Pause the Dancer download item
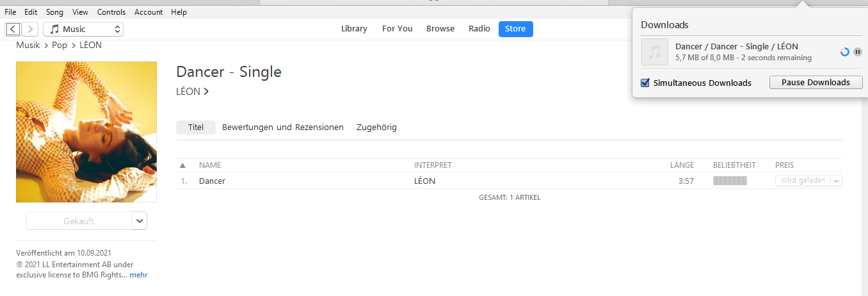The width and height of the screenshot is (868, 296). pyautogui.click(x=858, y=52)
